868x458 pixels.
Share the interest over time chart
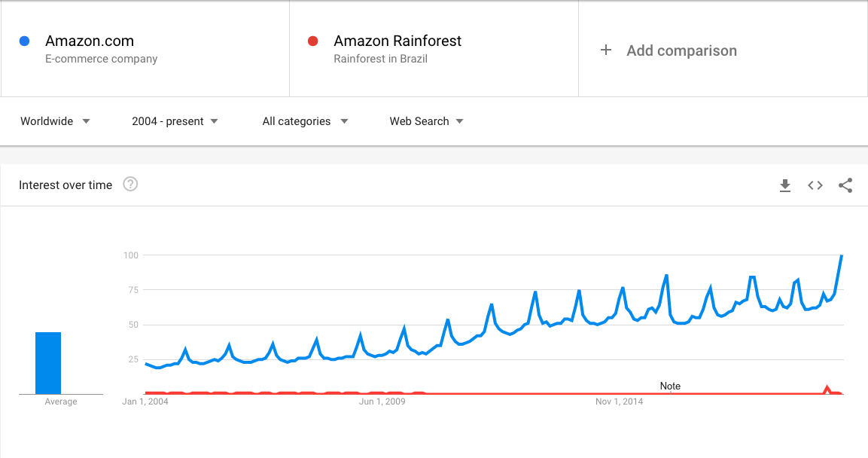[845, 185]
